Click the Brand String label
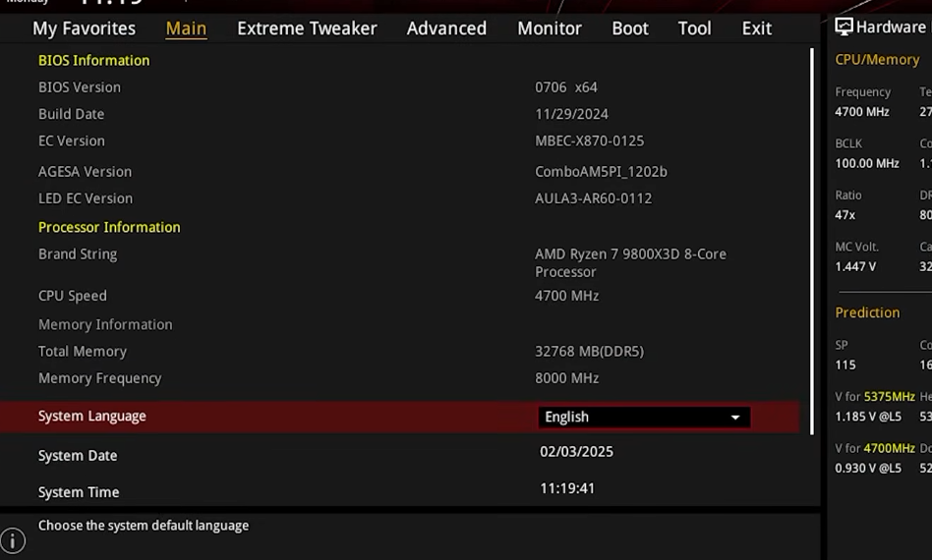Viewport: 932px width, 560px height. tap(78, 254)
